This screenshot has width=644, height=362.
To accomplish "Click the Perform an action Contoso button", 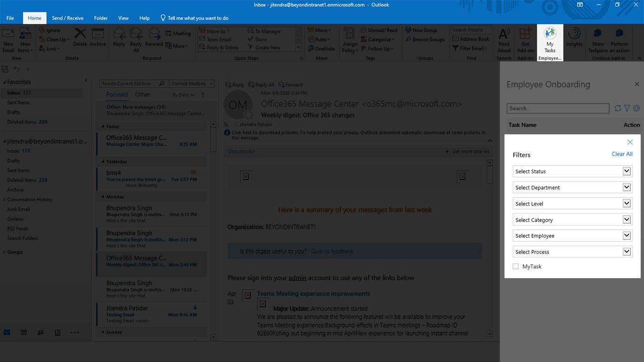I will (619, 41).
